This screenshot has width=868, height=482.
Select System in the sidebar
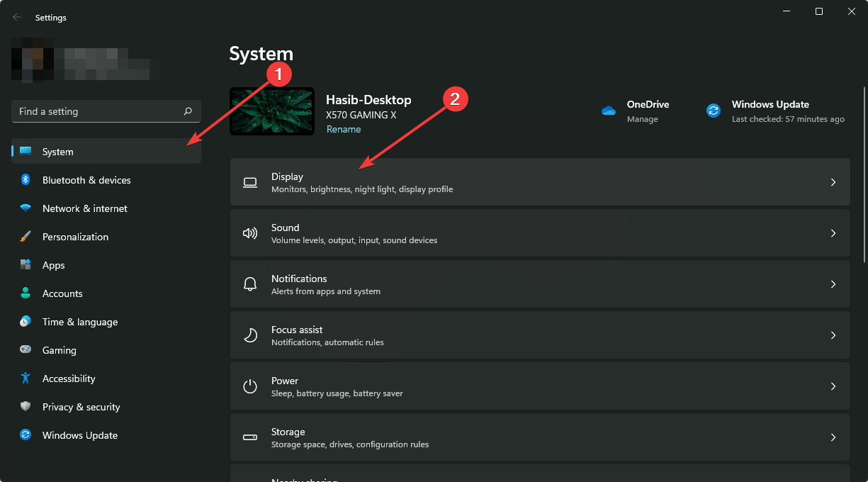(106, 152)
